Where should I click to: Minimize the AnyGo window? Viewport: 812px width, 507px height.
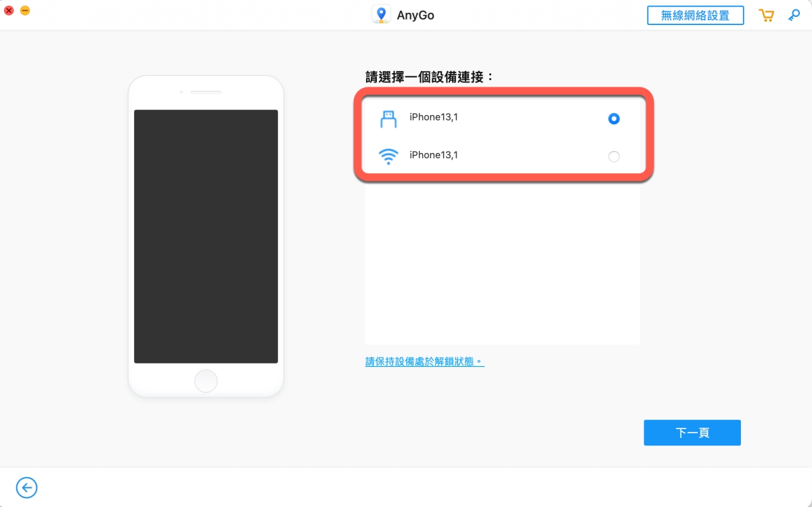point(25,11)
